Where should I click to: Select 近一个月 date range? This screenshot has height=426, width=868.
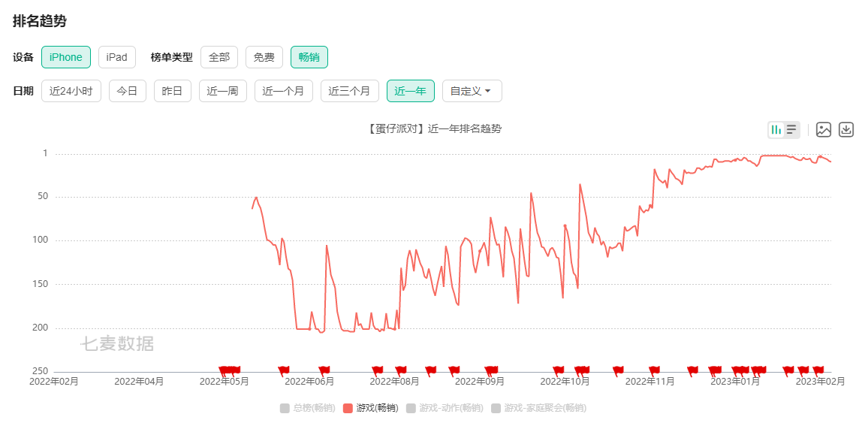(283, 91)
